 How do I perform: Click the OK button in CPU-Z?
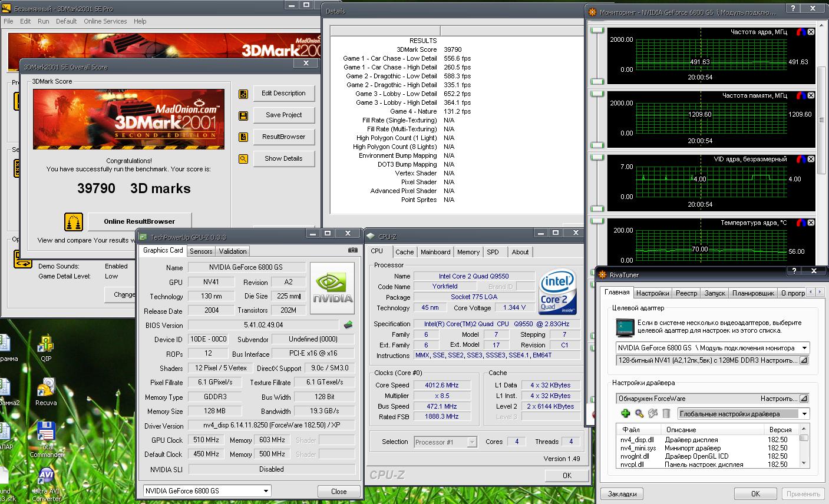coord(567,475)
